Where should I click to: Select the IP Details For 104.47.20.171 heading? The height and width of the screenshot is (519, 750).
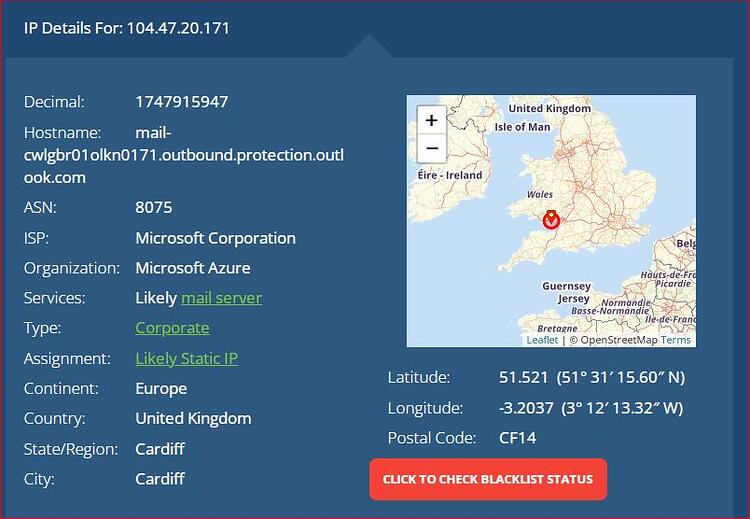[x=127, y=28]
